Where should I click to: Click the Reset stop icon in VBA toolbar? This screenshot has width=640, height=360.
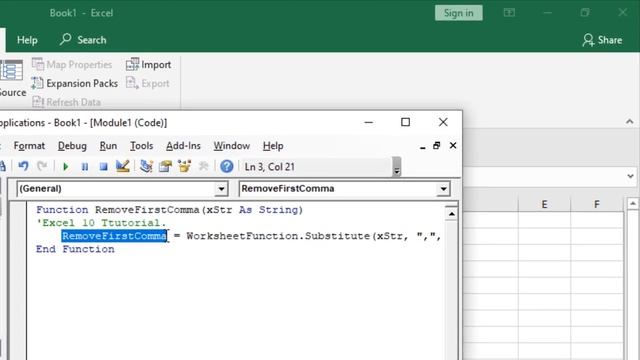[103, 167]
